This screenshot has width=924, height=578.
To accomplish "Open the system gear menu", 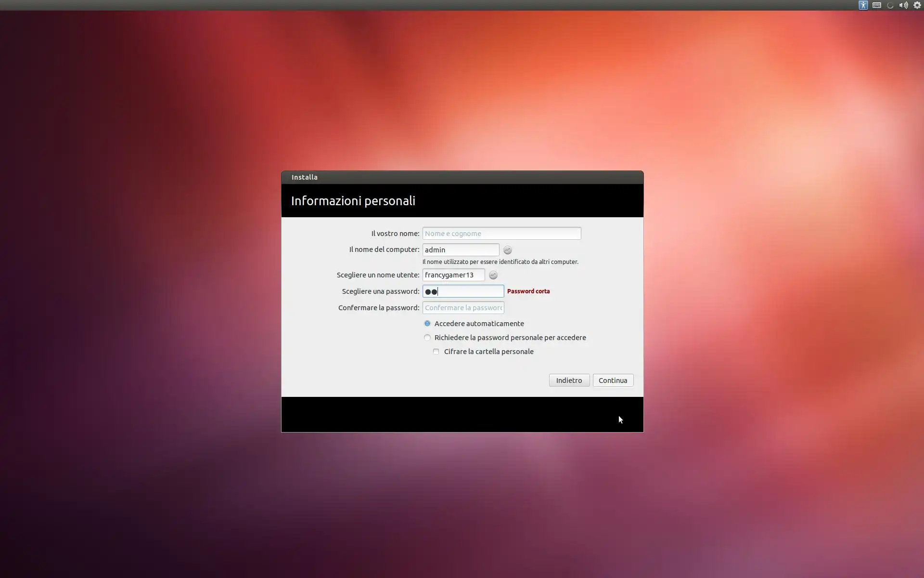I will (917, 5).
